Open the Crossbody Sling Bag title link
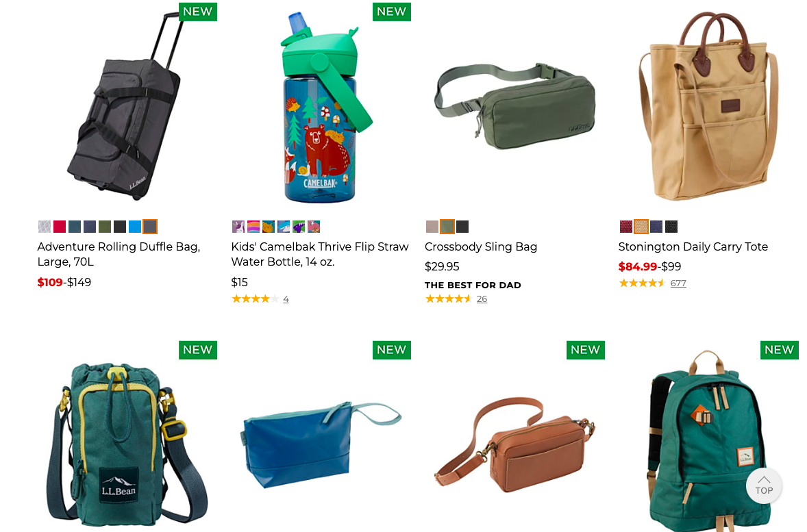 point(481,247)
